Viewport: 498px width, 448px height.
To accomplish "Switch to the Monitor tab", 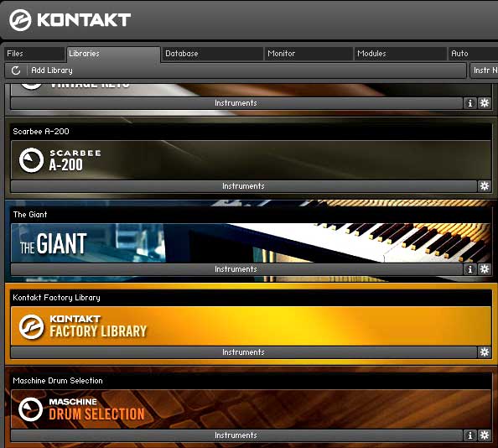I will 309,54.
